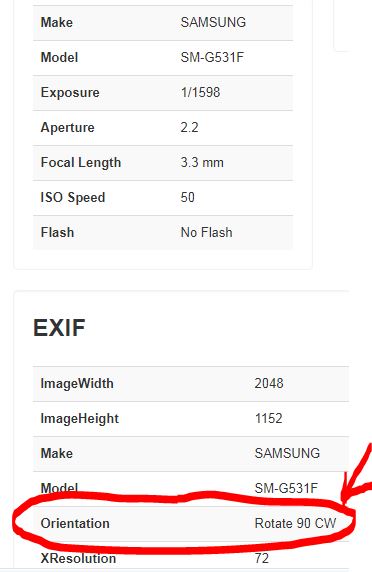Select the Exposure row label
Viewport: 372px width, 572px height.
70,93
